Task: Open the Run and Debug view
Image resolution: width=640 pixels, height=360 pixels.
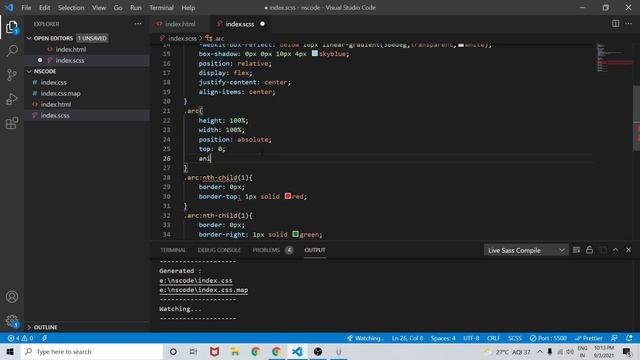Action: [x=12, y=99]
